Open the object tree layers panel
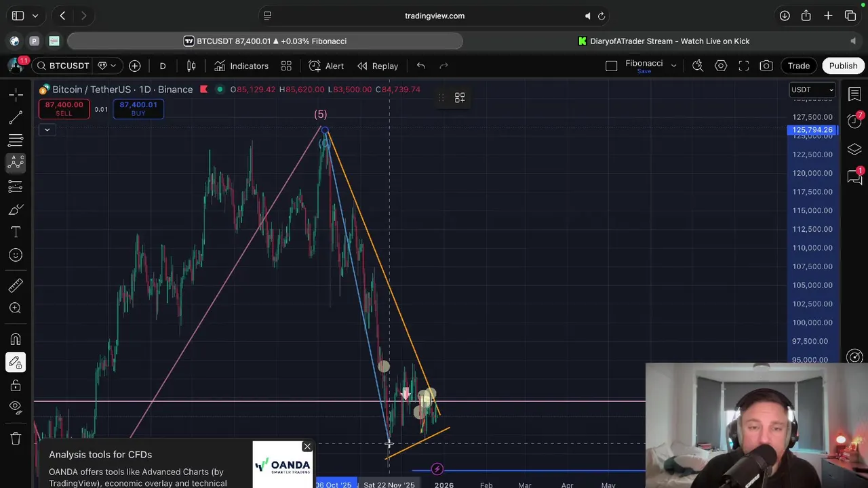The width and height of the screenshot is (868, 488). tap(854, 149)
